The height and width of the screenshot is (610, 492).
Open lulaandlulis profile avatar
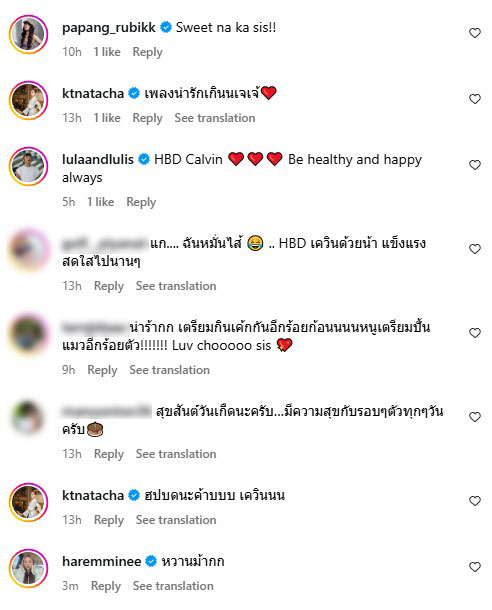pyautogui.click(x=28, y=166)
